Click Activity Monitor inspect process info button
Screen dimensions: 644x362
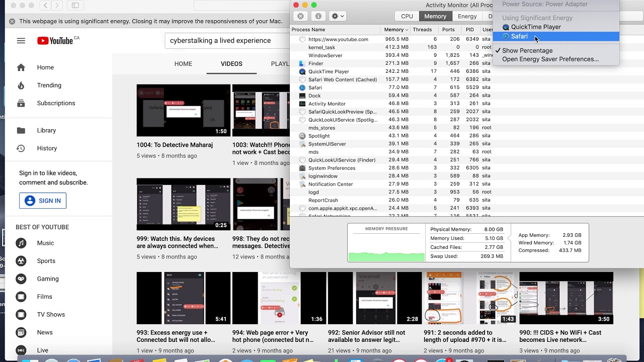318,16
